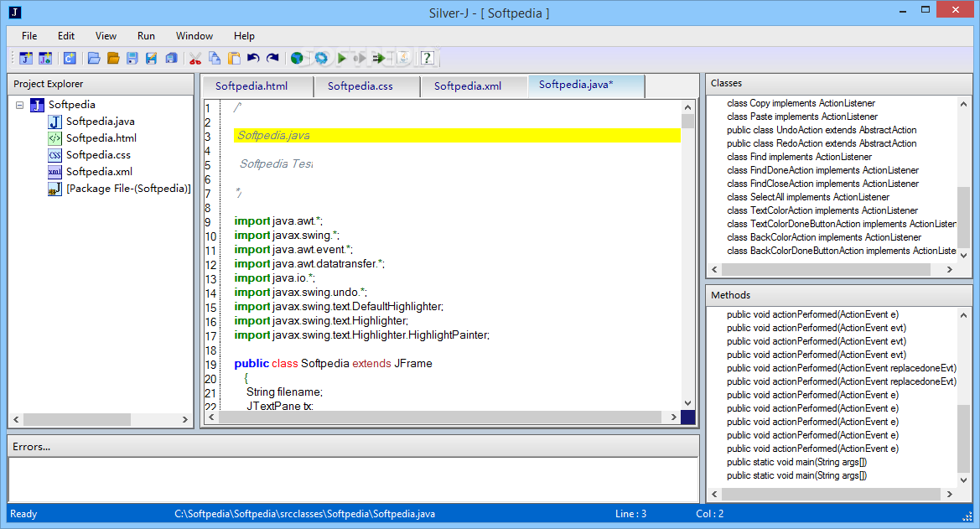The width and height of the screenshot is (980, 529).
Task: Click the New Class toolbar icon
Action: [70, 58]
